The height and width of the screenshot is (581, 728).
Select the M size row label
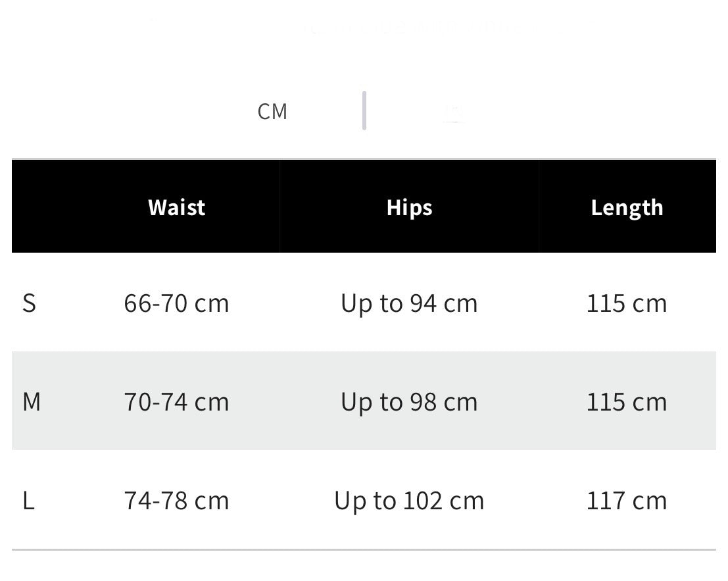click(x=32, y=401)
